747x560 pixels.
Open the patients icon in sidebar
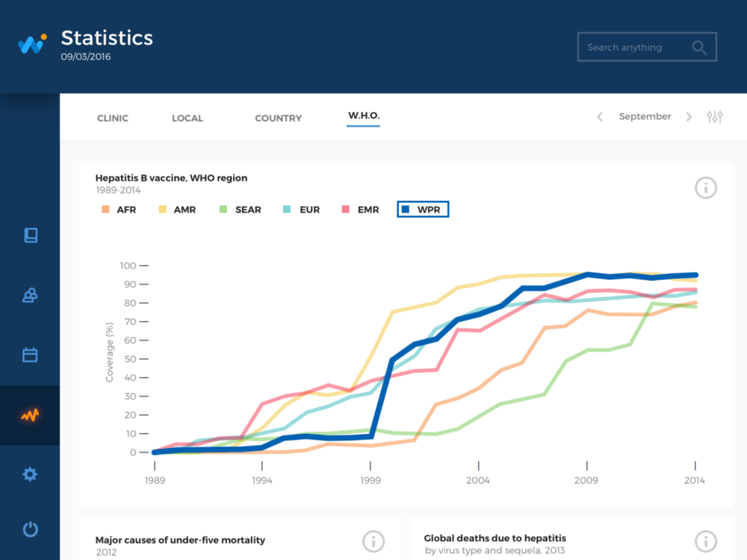pos(30,295)
